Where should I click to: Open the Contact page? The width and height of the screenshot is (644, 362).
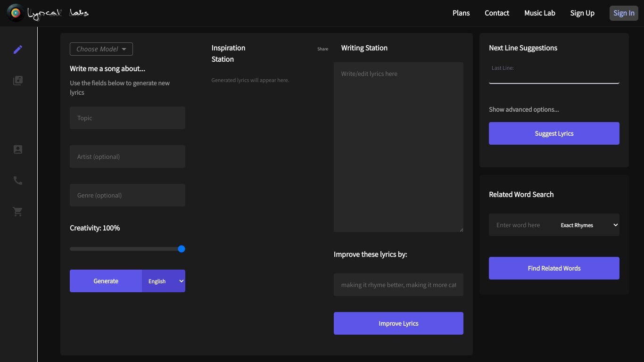pyautogui.click(x=497, y=13)
